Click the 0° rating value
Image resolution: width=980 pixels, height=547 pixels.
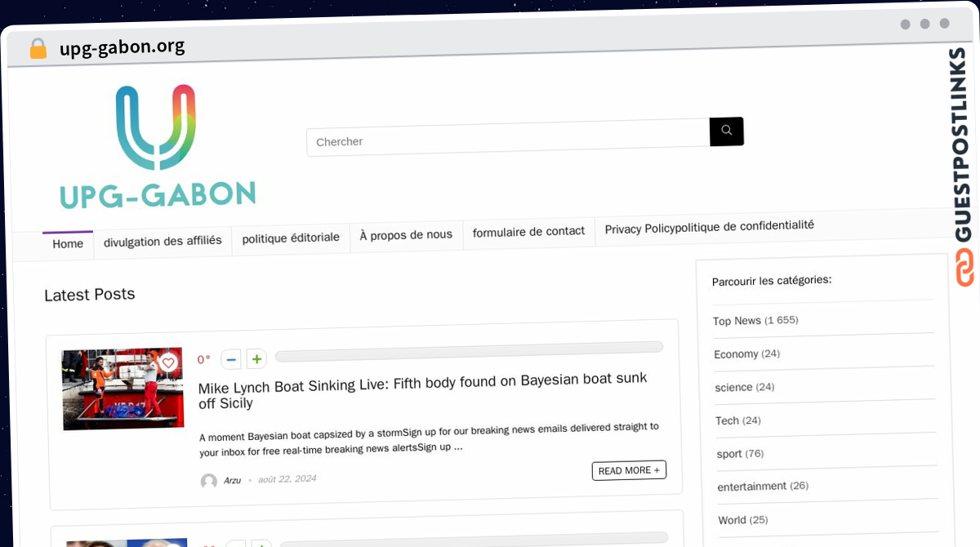click(203, 359)
